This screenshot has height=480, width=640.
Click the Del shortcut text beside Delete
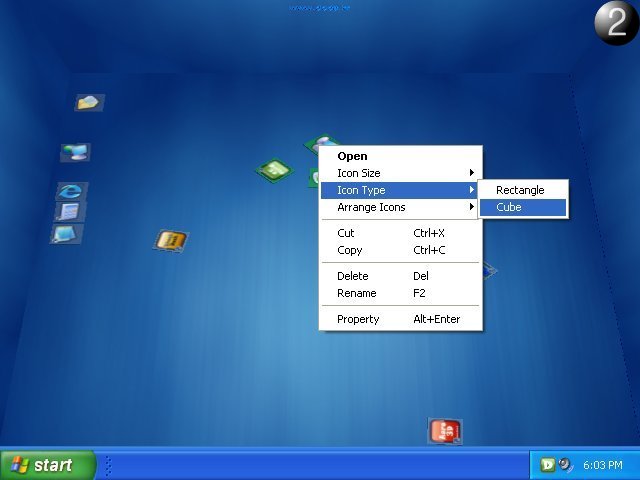421,276
